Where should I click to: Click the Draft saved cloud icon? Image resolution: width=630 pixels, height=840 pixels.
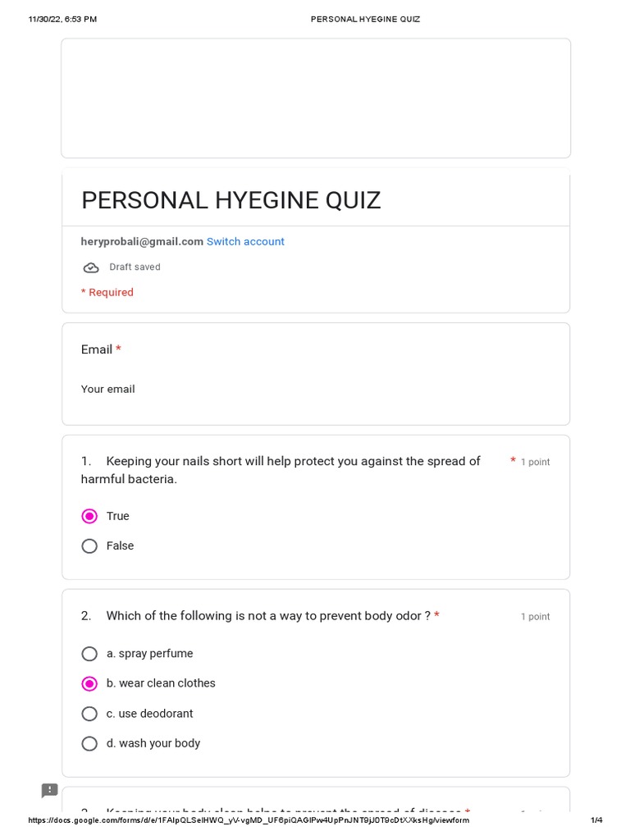[x=91, y=267]
